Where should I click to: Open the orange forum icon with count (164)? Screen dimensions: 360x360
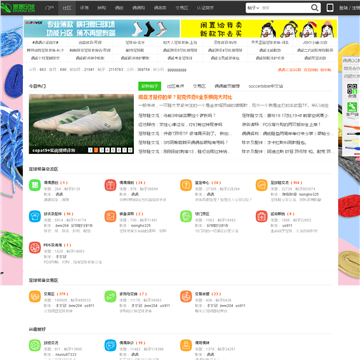coord(262,185)
